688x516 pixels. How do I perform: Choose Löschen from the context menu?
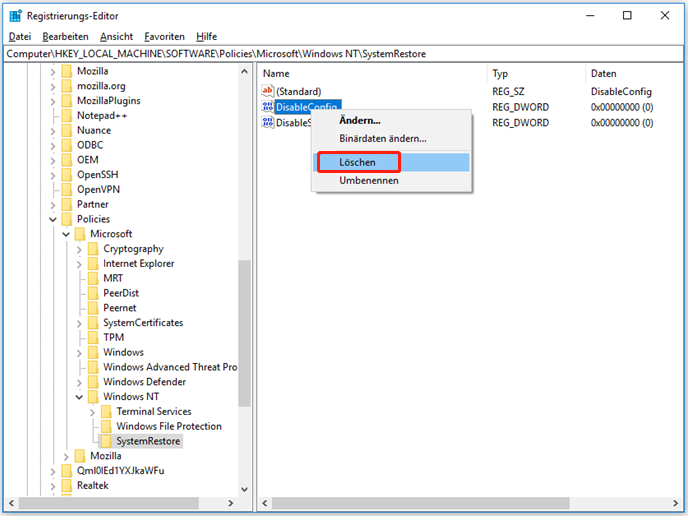click(x=357, y=161)
